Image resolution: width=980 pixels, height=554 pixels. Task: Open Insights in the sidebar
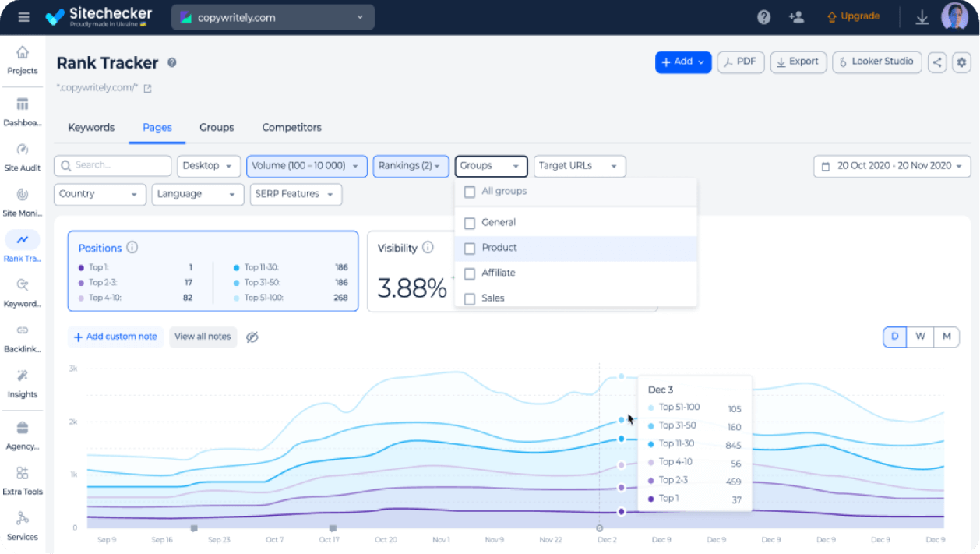pyautogui.click(x=23, y=383)
